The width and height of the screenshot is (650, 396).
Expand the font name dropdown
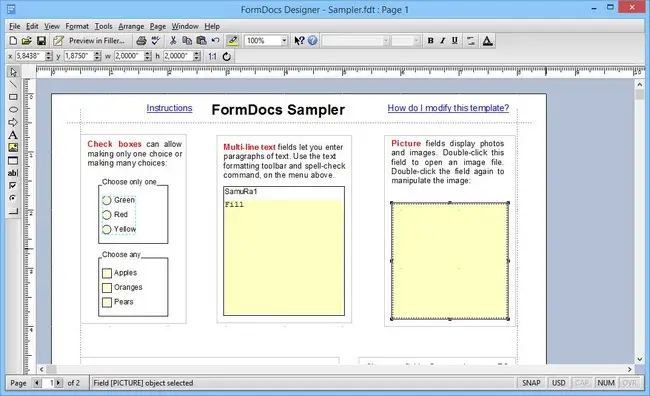[x=386, y=41]
